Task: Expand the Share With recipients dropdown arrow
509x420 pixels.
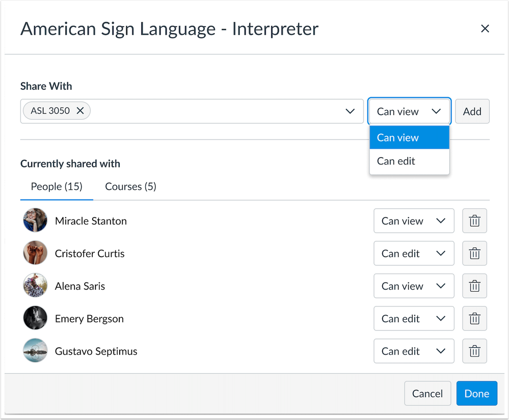Action: (x=350, y=111)
